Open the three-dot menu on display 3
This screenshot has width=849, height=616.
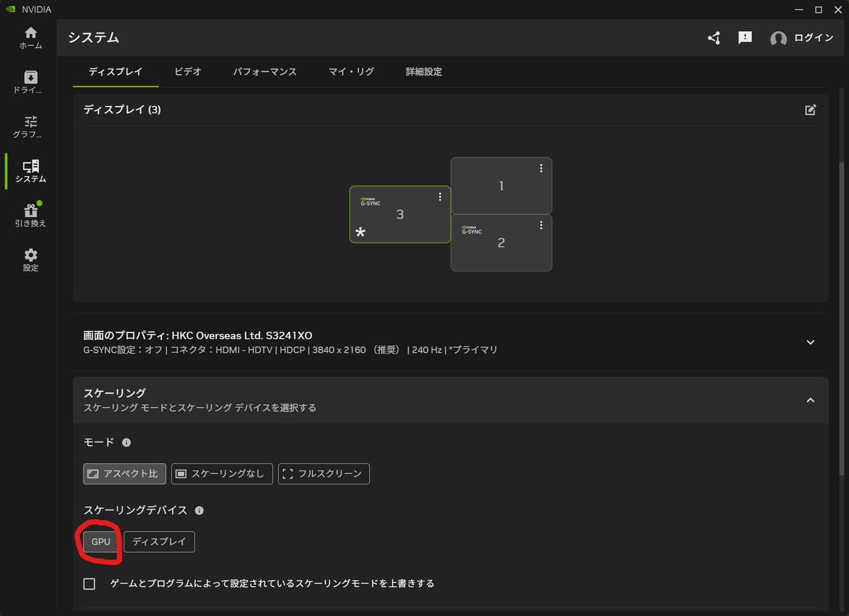(440, 197)
